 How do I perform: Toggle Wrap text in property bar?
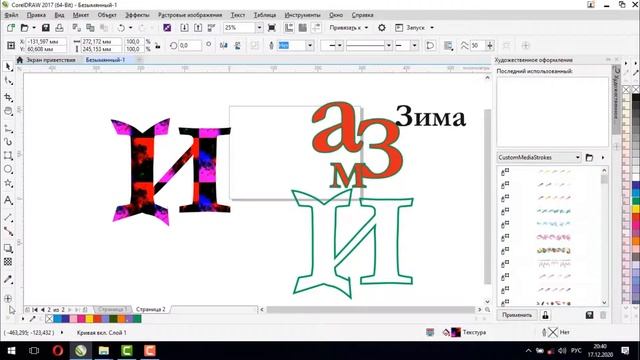pos(448,46)
